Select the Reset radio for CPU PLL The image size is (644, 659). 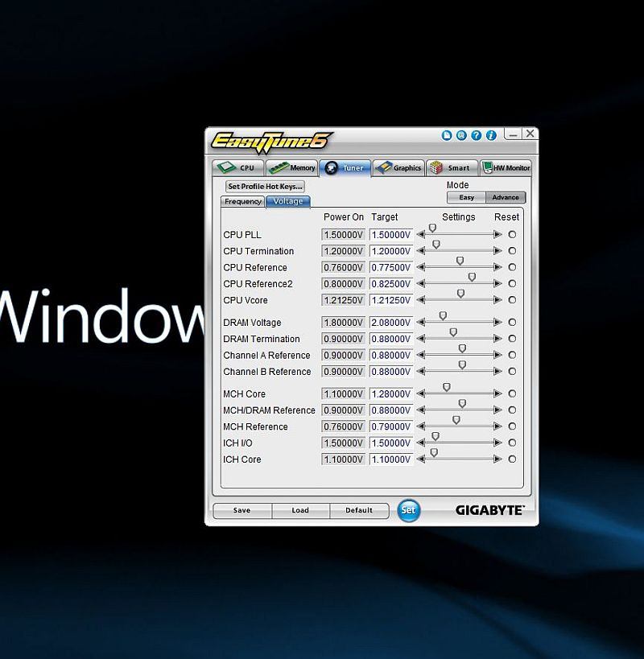pos(512,234)
